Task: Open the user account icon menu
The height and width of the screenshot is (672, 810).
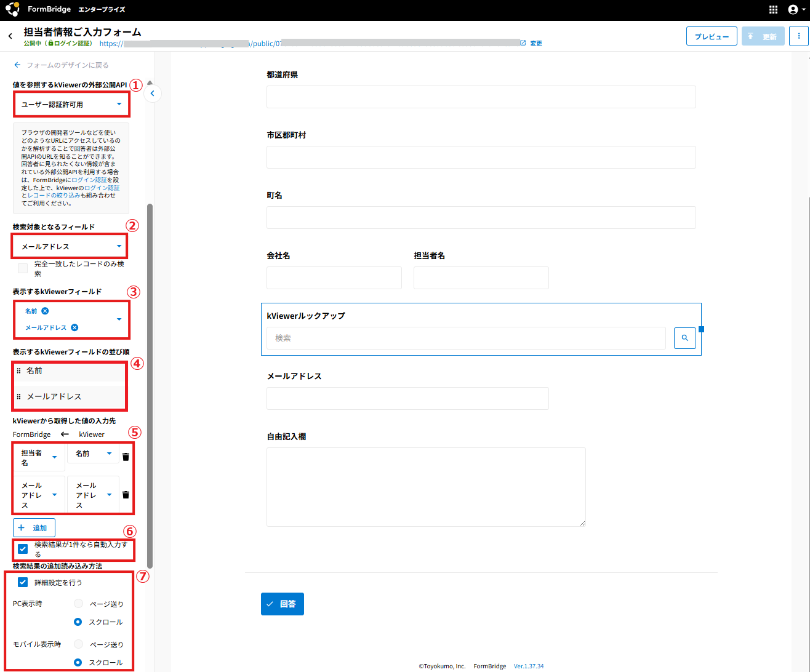Action: click(794, 10)
